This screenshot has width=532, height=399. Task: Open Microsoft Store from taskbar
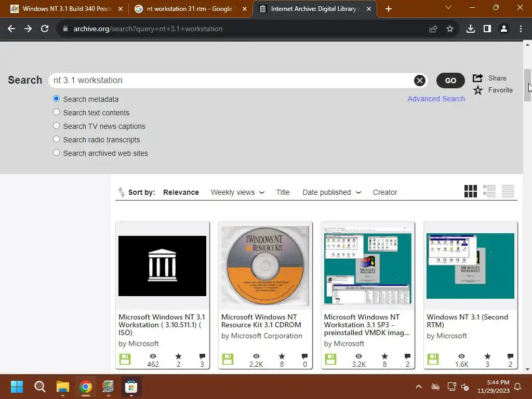click(131, 387)
